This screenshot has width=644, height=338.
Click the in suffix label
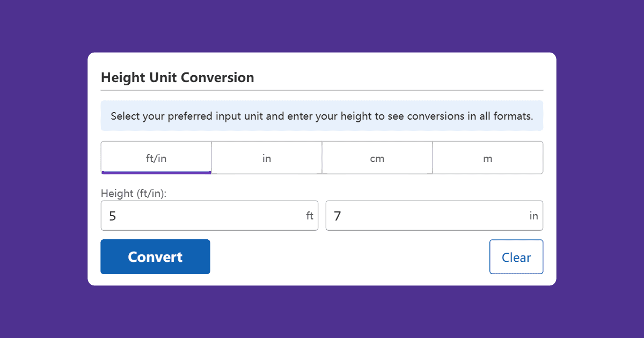533,215
